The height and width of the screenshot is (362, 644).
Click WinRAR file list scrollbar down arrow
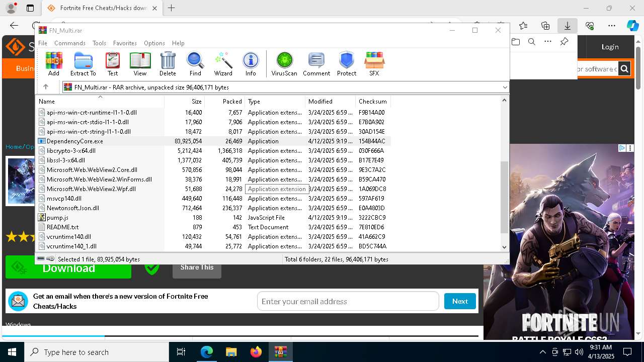click(504, 247)
